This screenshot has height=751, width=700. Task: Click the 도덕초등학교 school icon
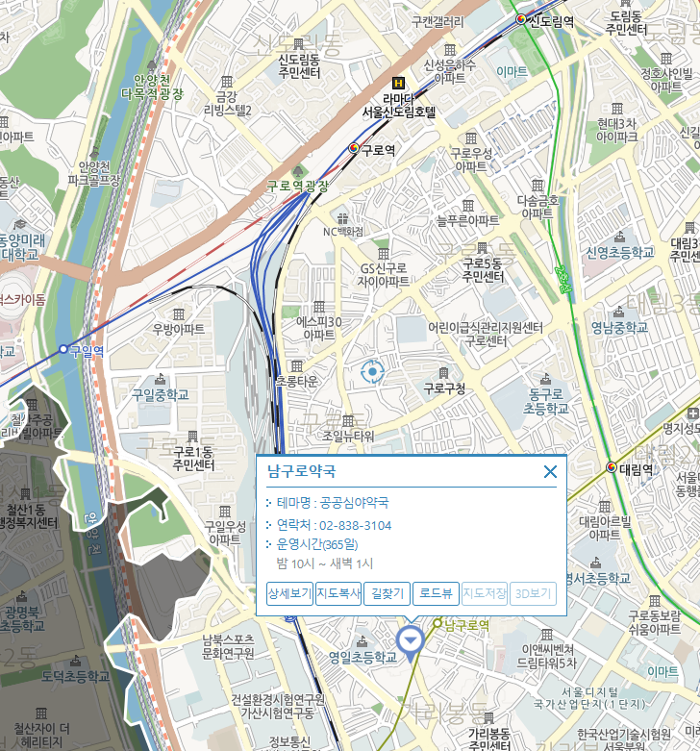coord(75,661)
